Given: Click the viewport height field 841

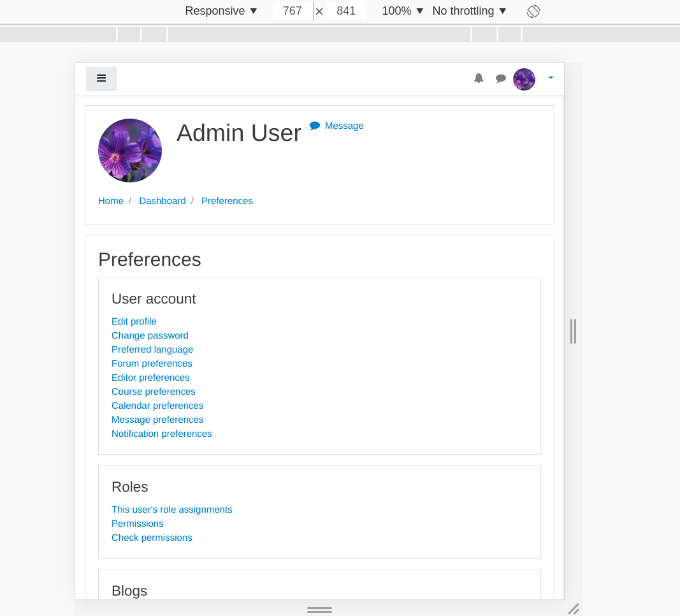Looking at the screenshot, I should (346, 11).
